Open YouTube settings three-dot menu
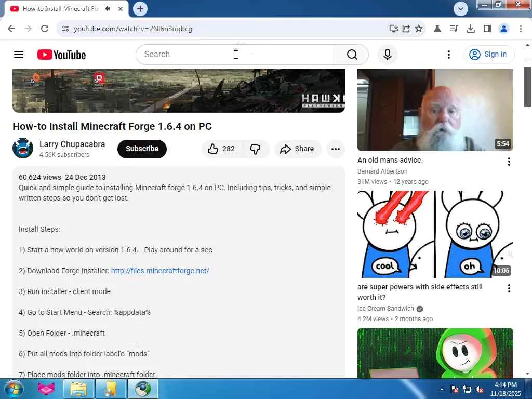Image resolution: width=532 pixels, height=399 pixels. [x=448, y=54]
